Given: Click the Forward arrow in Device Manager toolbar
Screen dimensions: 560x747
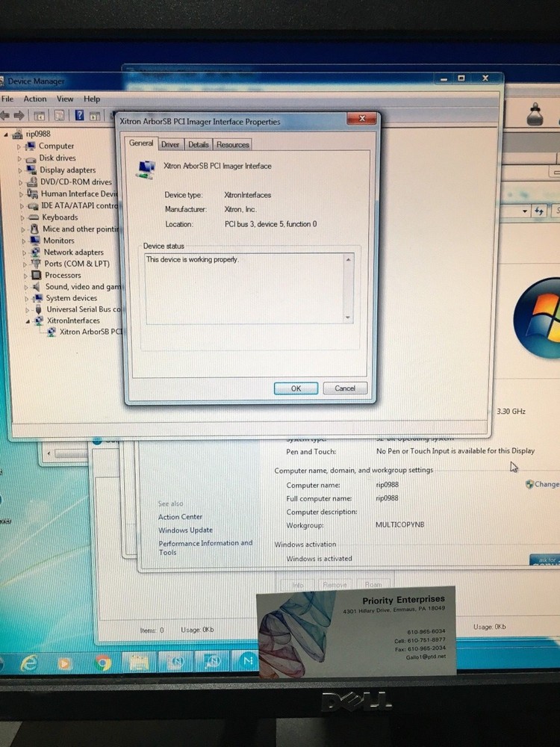Looking at the screenshot, I should click(19, 115).
